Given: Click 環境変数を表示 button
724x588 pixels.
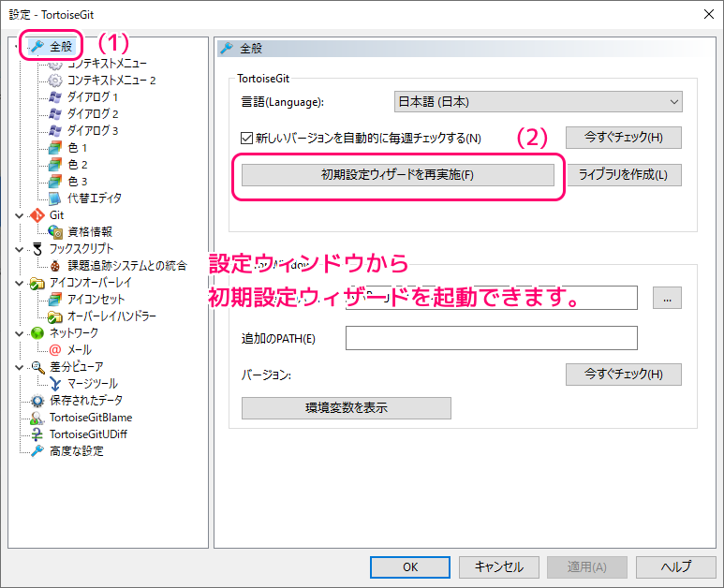Looking at the screenshot, I should click(347, 408).
